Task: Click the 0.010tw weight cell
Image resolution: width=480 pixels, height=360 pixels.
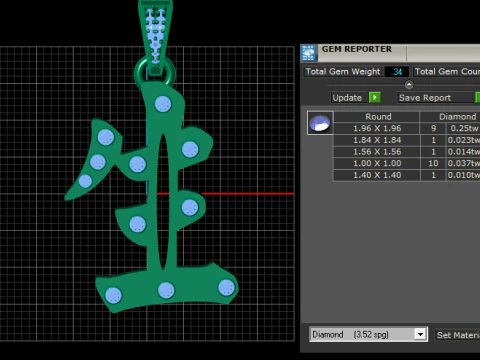Action: point(464,175)
